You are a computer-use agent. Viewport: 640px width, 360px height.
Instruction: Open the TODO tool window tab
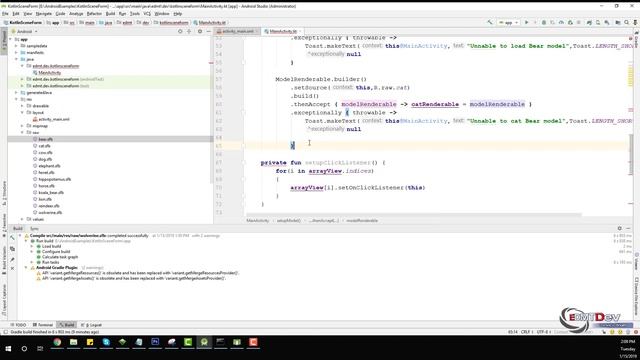pos(18,325)
